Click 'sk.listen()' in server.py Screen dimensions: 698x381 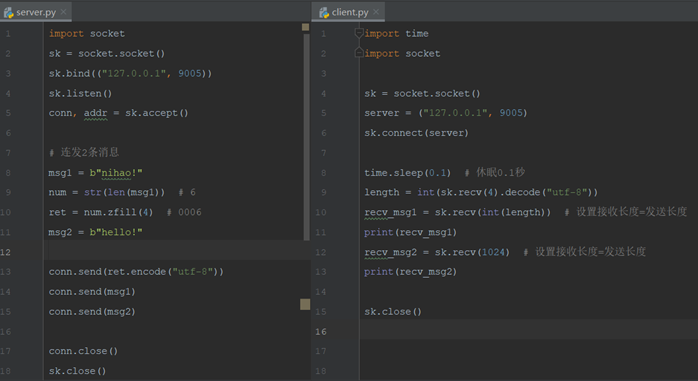(x=81, y=93)
